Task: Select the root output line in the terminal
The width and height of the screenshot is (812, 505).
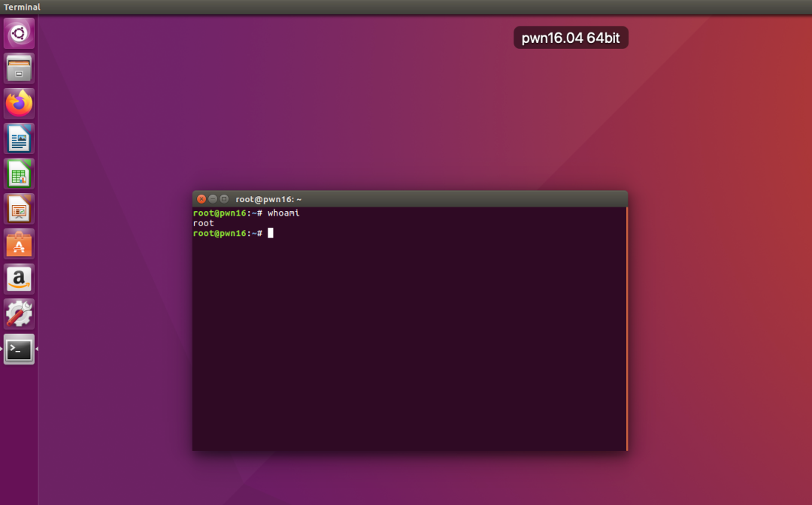Action: [202, 222]
